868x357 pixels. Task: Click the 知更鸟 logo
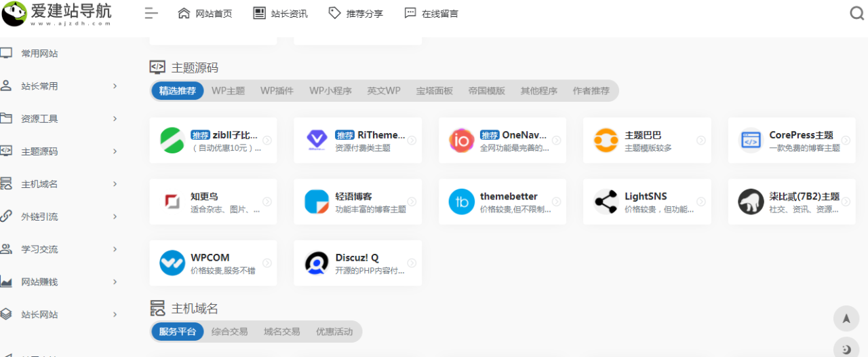172,202
